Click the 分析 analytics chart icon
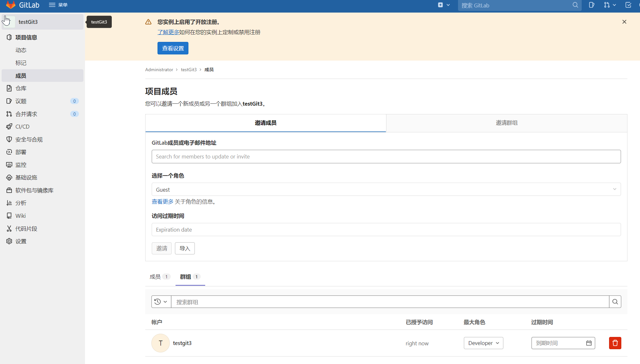 point(9,203)
